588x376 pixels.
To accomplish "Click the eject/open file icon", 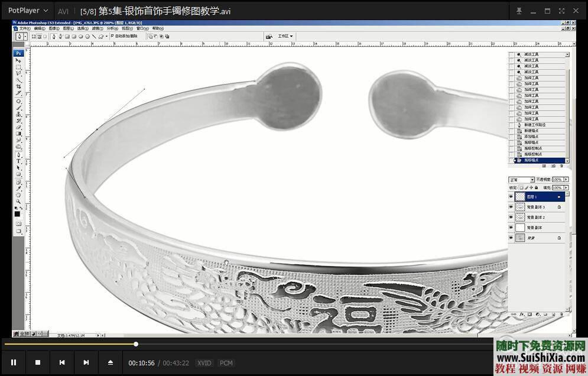I will click(x=111, y=362).
